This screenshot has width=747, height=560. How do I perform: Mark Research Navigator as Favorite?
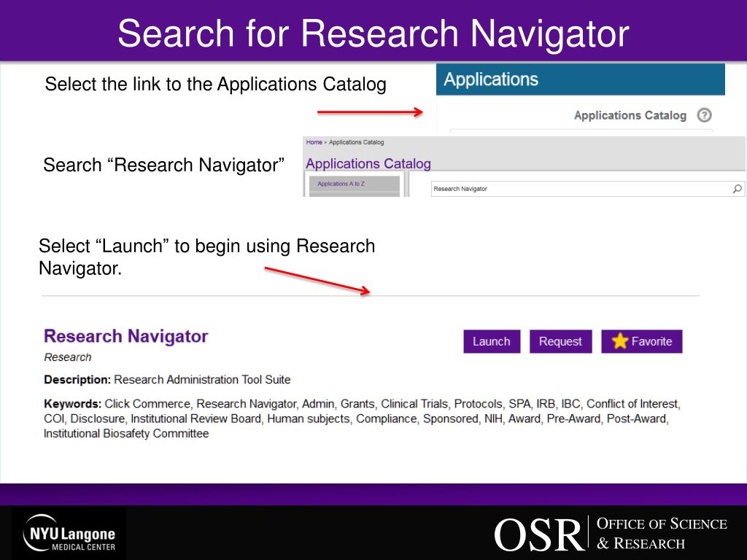coord(642,341)
